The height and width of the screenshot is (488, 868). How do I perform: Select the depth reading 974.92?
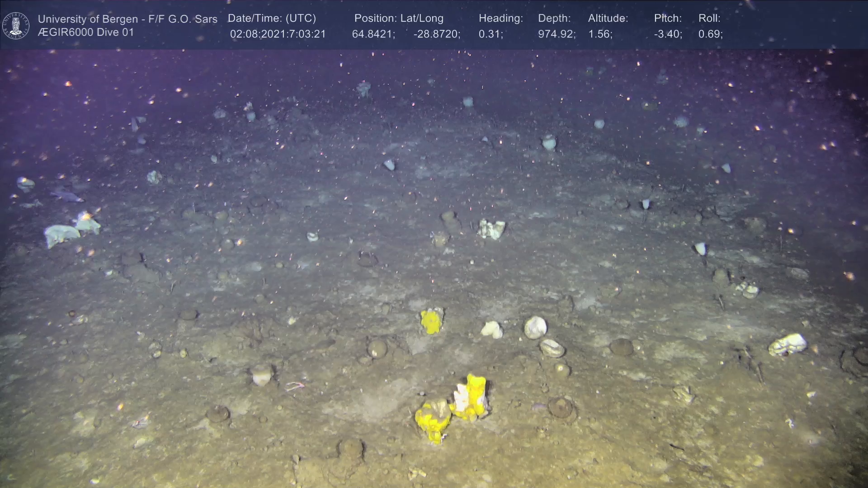557,34
